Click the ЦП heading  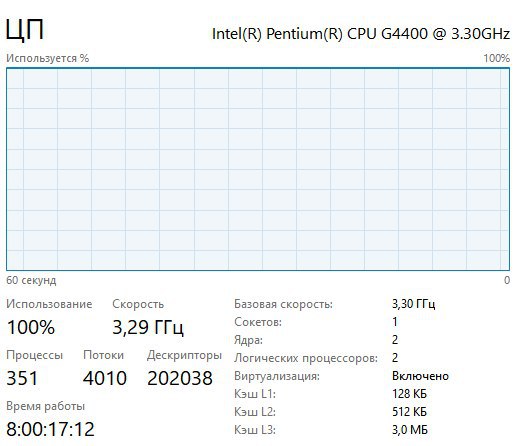[25, 30]
